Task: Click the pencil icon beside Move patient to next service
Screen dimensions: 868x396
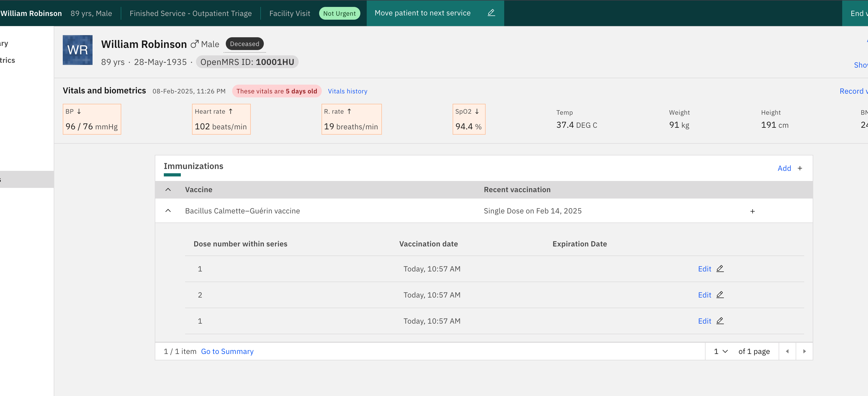Action: (x=491, y=13)
